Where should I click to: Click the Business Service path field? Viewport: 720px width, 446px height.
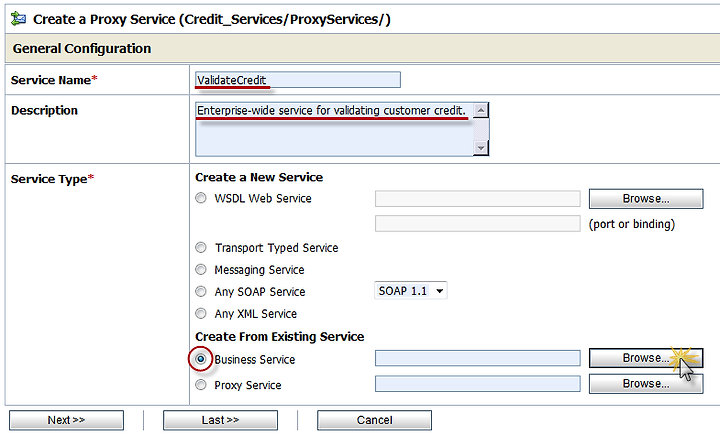click(x=478, y=358)
